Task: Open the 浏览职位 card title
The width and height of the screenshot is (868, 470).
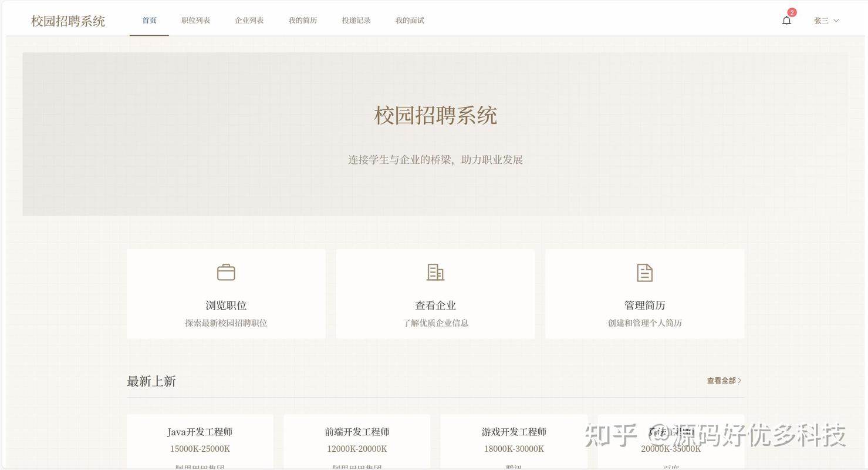Action: click(x=226, y=305)
